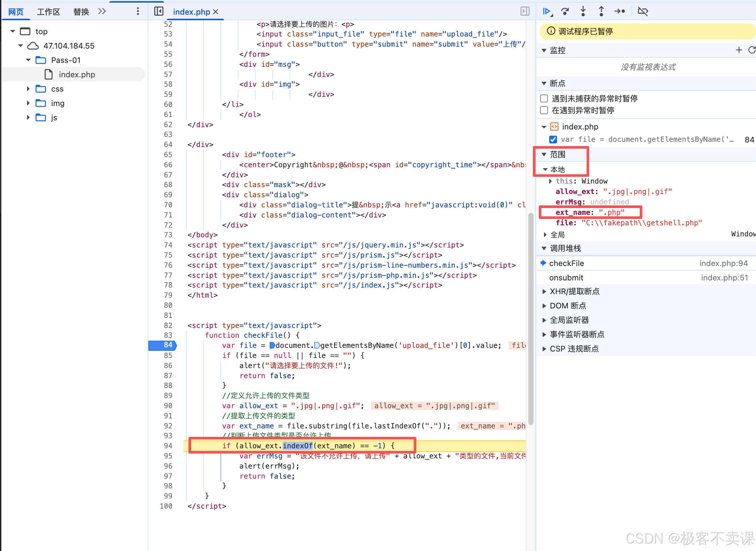The image size is (756, 551).
Task: Click indexOf on highlighted line 94
Action: [x=297, y=446]
